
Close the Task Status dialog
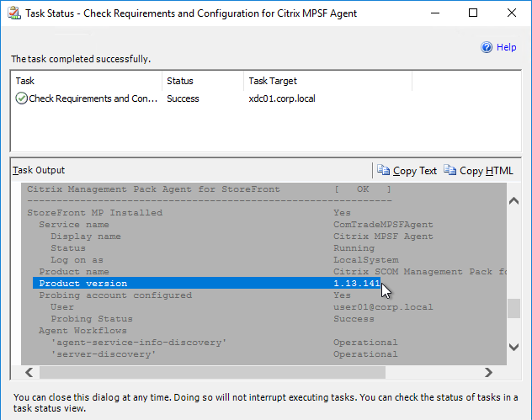point(512,13)
